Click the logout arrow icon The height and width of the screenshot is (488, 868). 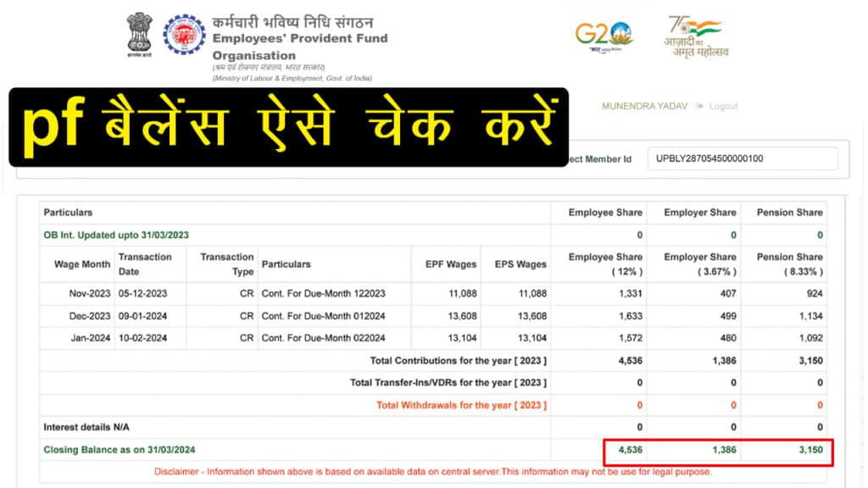(x=699, y=107)
